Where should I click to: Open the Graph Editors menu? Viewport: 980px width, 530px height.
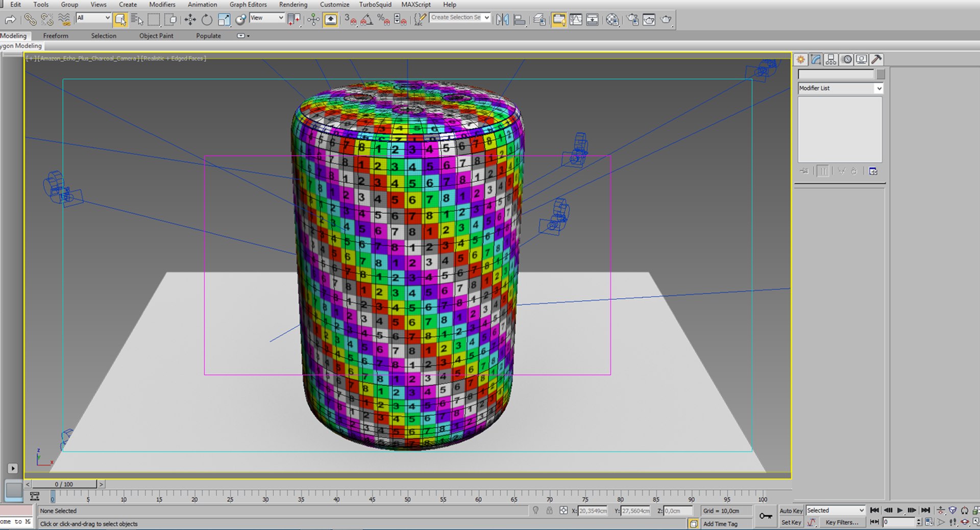[x=248, y=5]
